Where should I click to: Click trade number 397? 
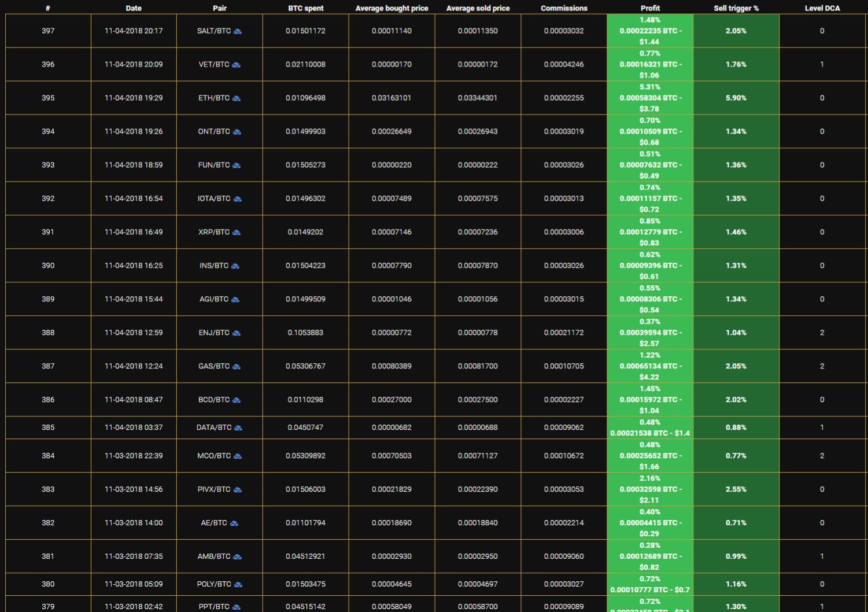pos(48,31)
